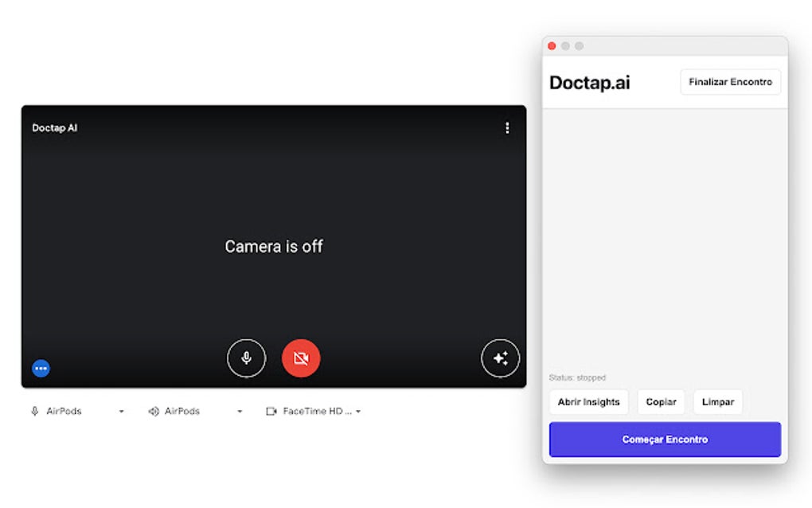
Task: Click the Doctap.ai title
Action: click(589, 82)
